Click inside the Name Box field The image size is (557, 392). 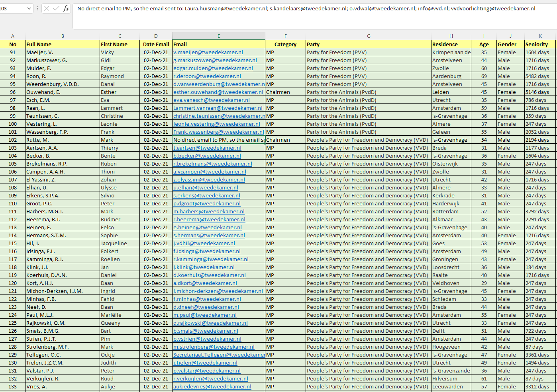pyautogui.click(x=12, y=8)
